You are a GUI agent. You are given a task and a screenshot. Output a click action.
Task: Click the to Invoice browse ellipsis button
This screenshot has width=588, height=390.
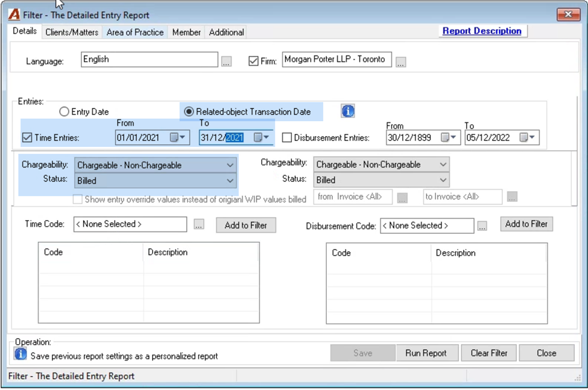512,197
